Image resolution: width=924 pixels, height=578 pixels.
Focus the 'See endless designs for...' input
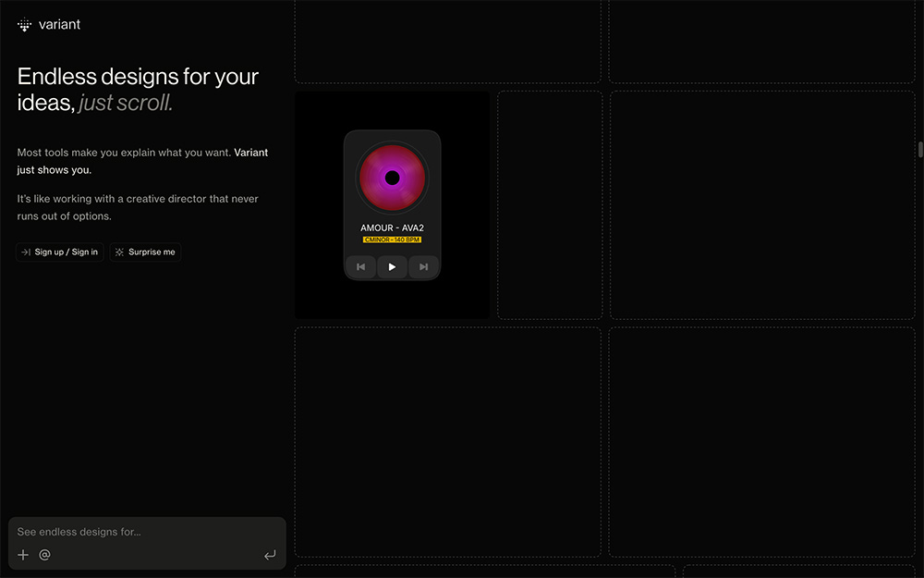147,532
